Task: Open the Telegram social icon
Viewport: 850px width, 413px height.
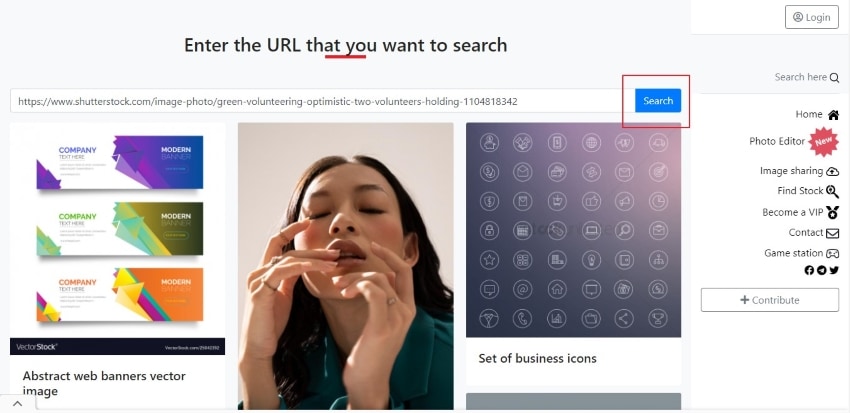Action: (x=822, y=270)
